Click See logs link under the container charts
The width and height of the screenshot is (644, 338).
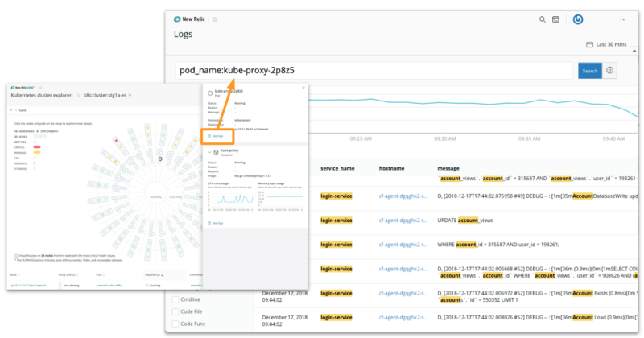point(216,223)
